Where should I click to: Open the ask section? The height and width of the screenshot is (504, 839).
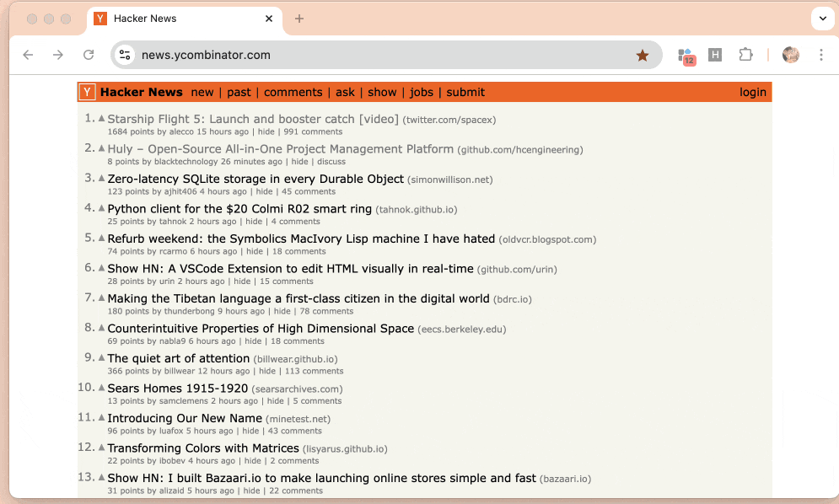[x=345, y=92]
